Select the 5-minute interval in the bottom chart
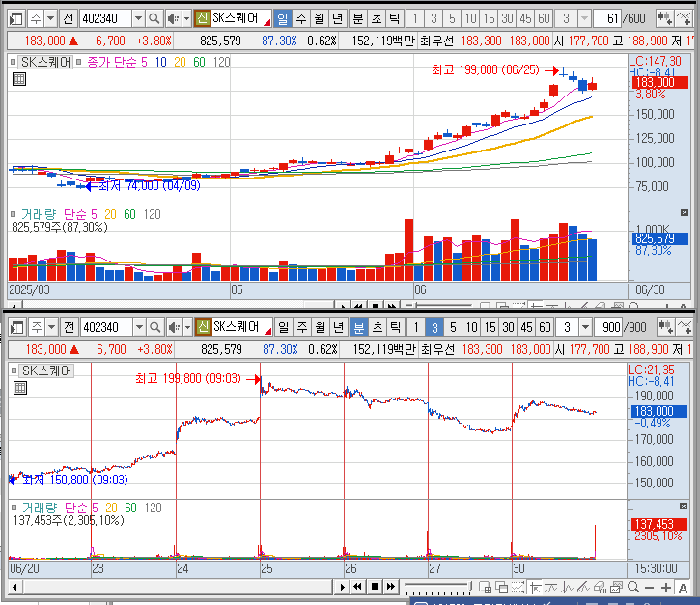The width and height of the screenshot is (700, 605). coord(453,327)
